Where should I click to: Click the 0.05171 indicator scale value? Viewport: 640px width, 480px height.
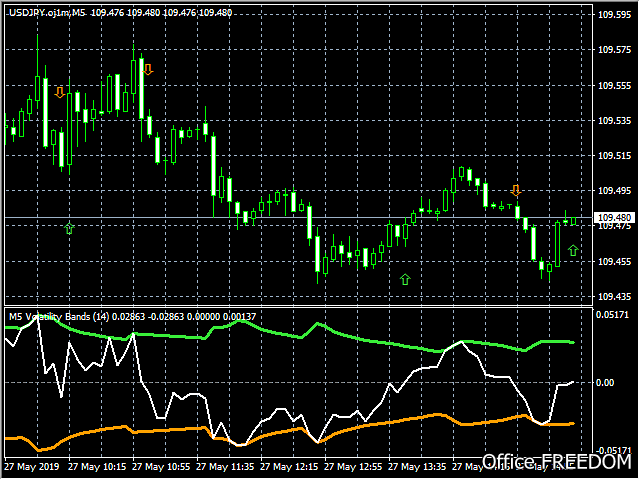[613, 315]
